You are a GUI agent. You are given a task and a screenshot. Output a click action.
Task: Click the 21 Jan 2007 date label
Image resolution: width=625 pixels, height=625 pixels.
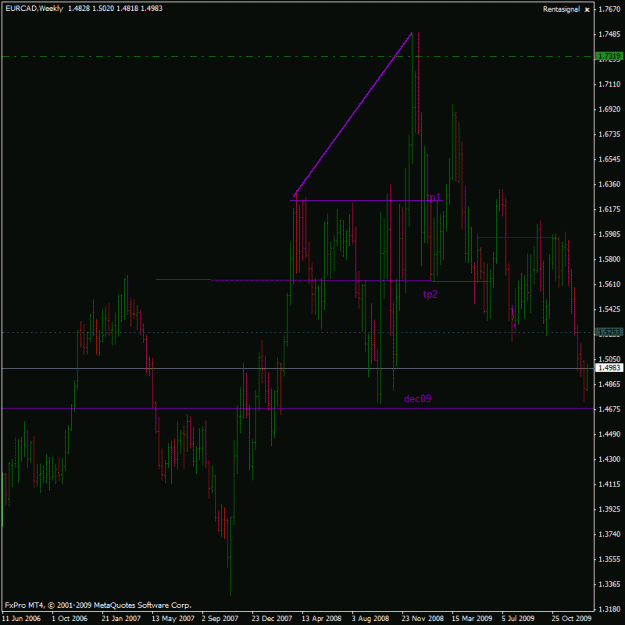pos(121,618)
